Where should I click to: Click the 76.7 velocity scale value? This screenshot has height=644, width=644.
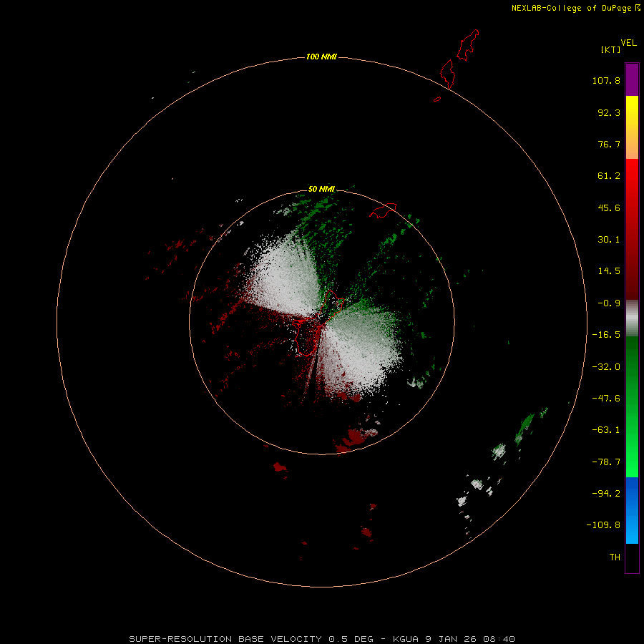[x=609, y=144]
